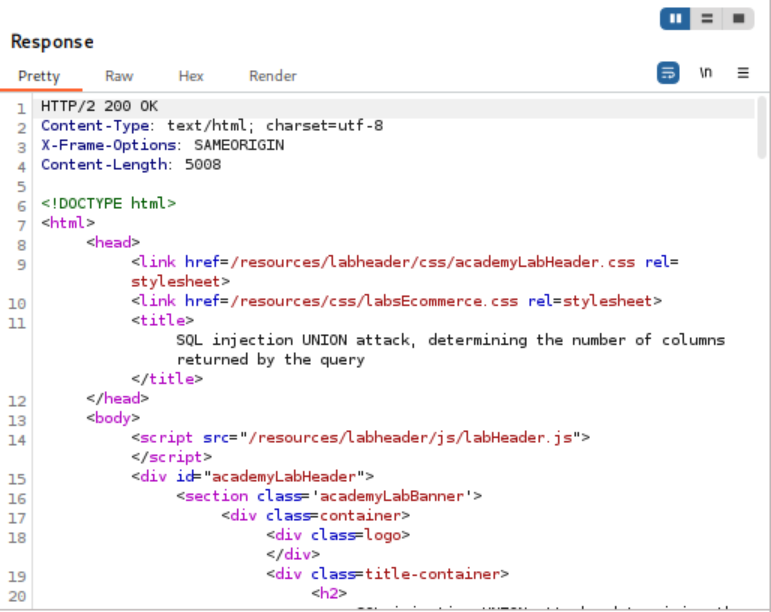Click the opening title tag

162,321
